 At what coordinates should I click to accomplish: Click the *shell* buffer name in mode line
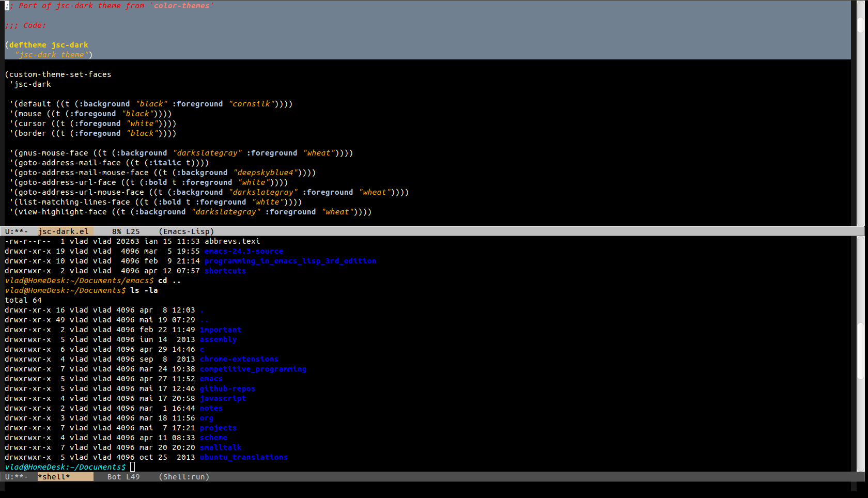coord(54,477)
